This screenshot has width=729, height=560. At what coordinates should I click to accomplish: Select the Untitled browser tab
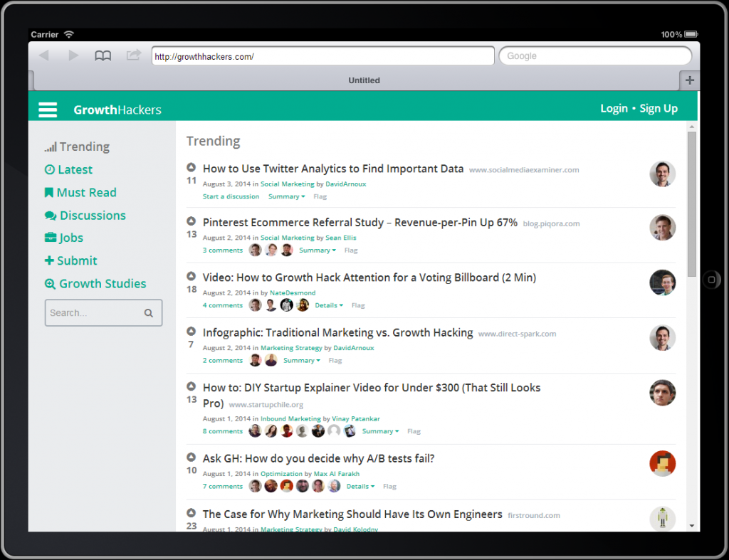point(364,80)
